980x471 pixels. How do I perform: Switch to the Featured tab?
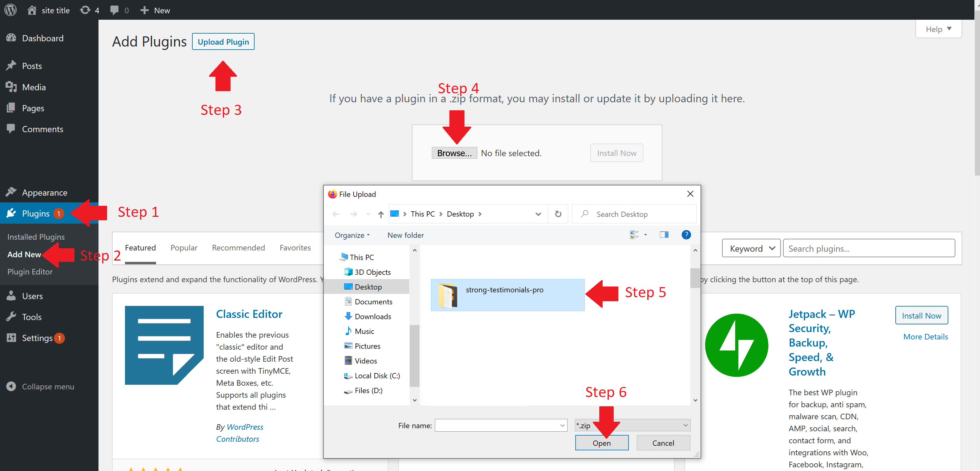pos(140,248)
